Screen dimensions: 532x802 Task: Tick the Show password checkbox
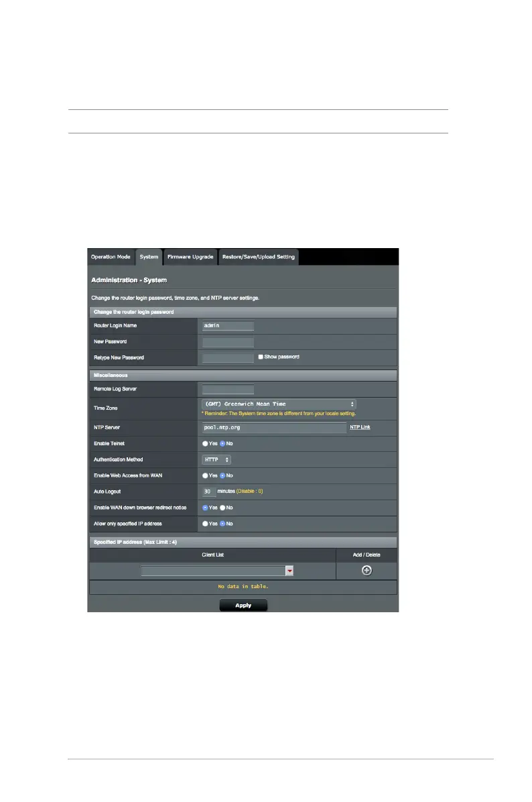tap(261, 357)
